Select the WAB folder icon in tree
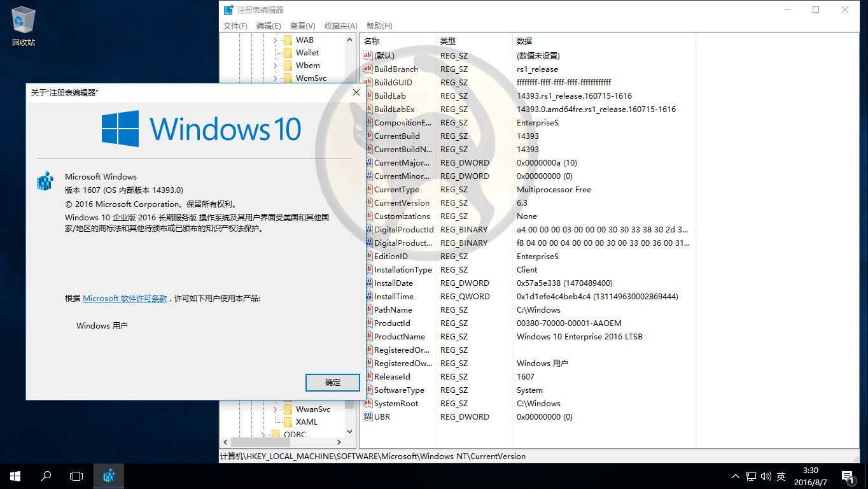 point(288,39)
